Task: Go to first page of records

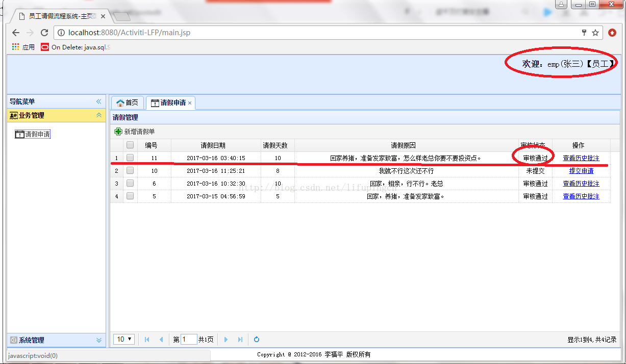Action: (147, 340)
